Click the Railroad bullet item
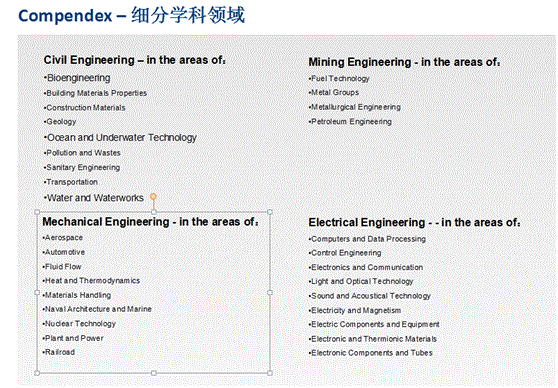This screenshot has width=558, height=388. coord(59,352)
